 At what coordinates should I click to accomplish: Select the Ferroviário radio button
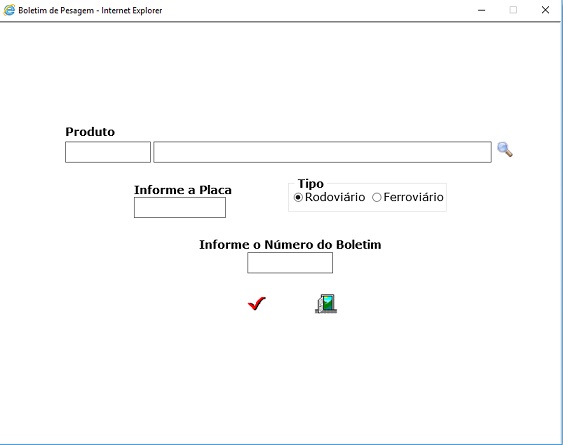[x=376, y=198]
